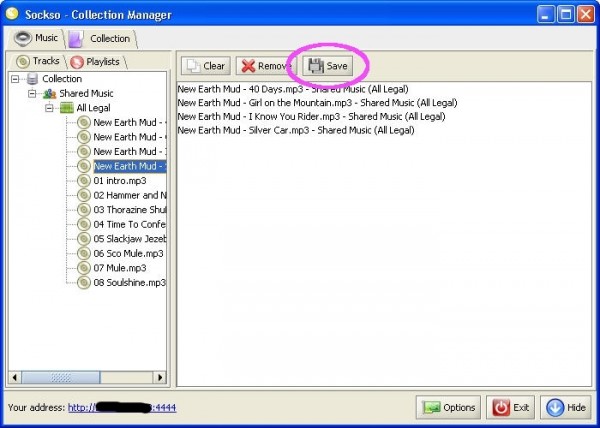Click the Clear pages icon
The image size is (600, 428).
tap(193, 66)
